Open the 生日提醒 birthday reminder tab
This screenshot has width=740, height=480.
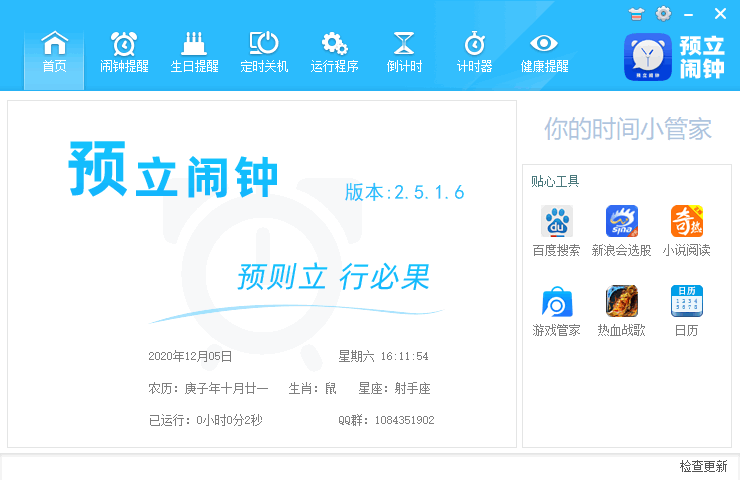click(194, 53)
